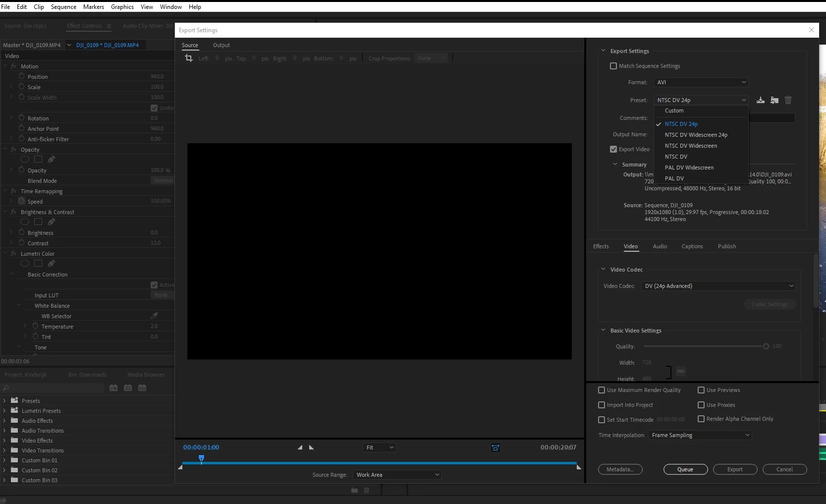Click the Import Preset icon
The width and height of the screenshot is (826, 504).
[774, 100]
